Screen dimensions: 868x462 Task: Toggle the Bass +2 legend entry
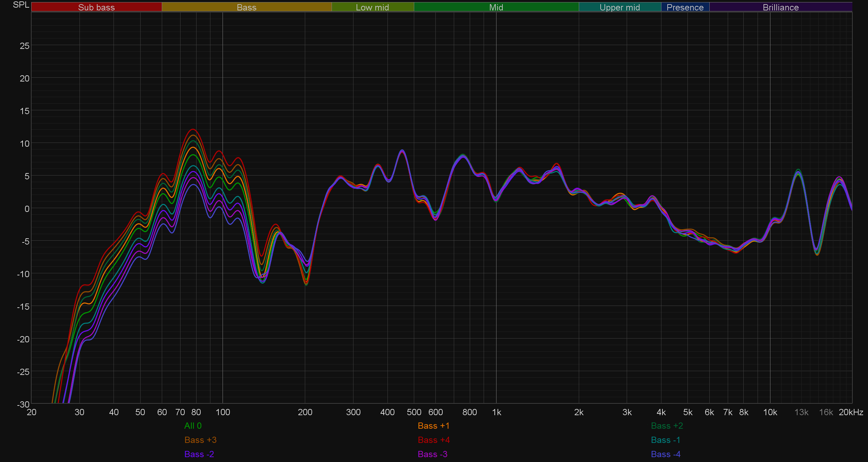pos(667,426)
